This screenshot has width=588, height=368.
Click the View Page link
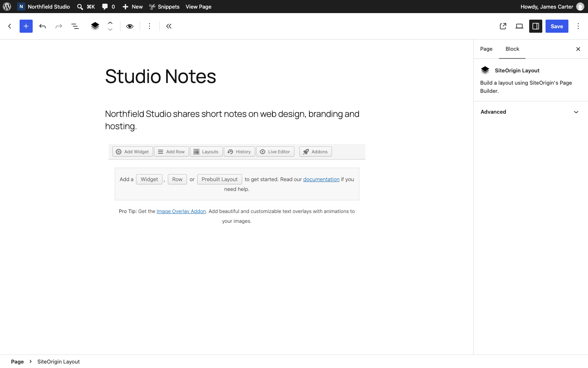(x=198, y=7)
